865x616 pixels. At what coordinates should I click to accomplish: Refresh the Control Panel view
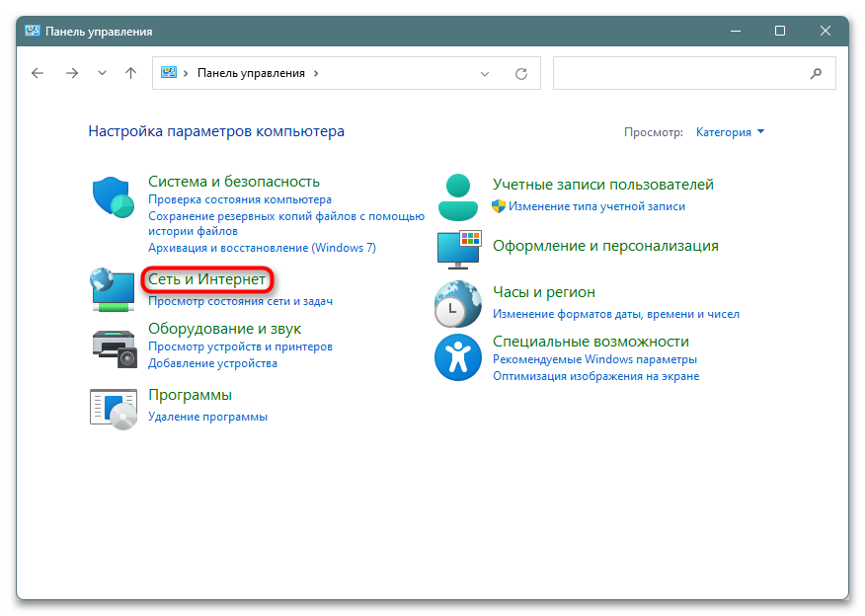click(x=521, y=74)
